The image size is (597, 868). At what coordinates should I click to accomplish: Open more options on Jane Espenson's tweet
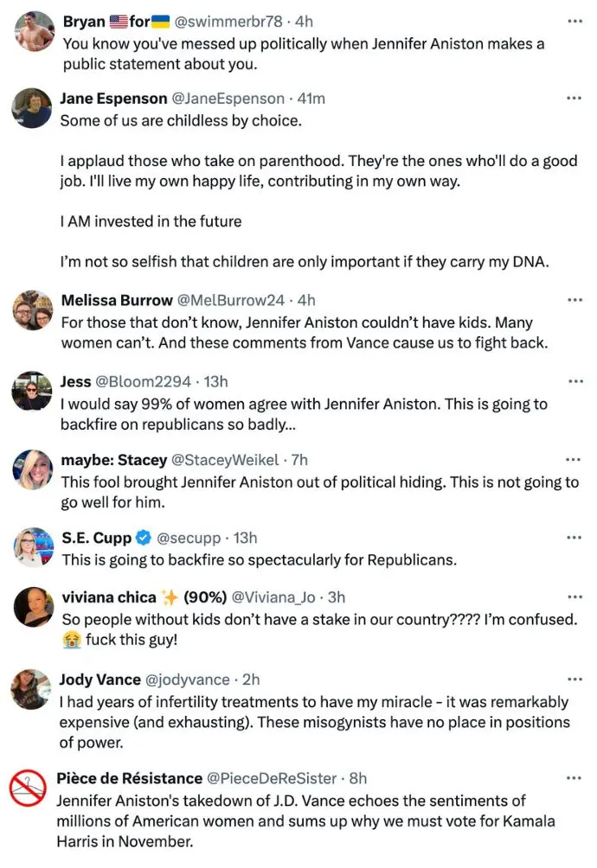point(575,99)
